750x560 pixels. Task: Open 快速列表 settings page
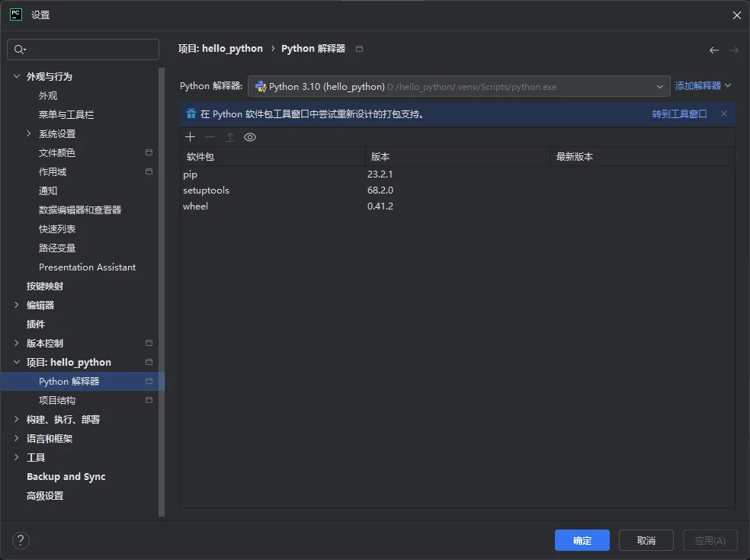click(57, 229)
